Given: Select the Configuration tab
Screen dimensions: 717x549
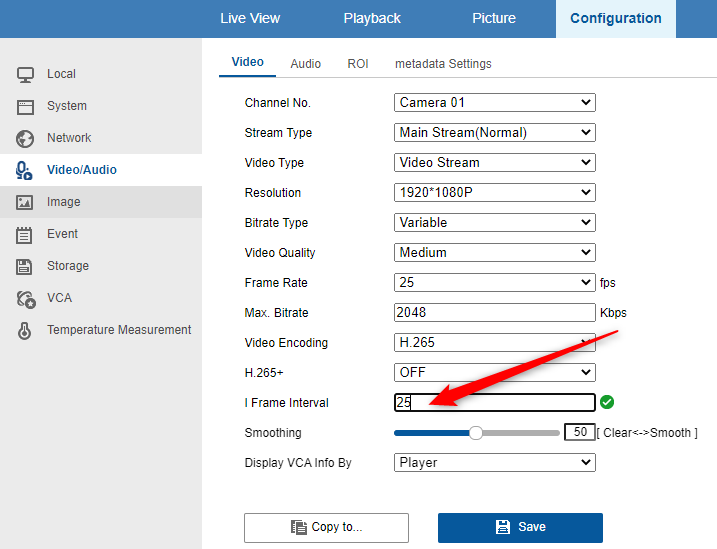Looking at the screenshot, I should (616, 19).
